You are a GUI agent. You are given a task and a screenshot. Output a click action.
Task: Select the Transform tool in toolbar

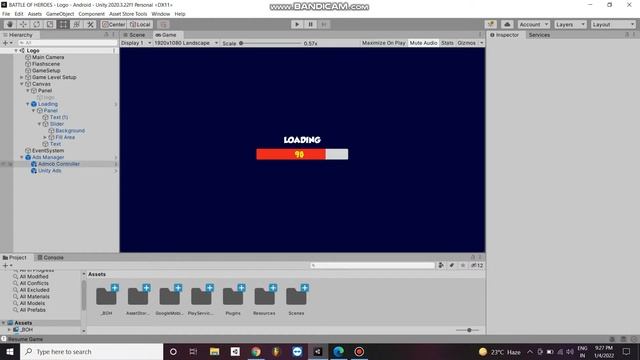click(x=77, y=24)
